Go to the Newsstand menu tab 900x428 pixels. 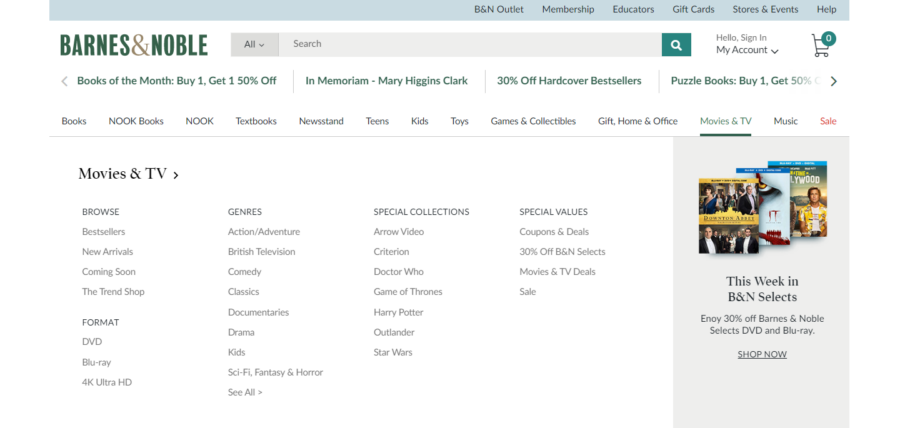[x=321, y=121]
